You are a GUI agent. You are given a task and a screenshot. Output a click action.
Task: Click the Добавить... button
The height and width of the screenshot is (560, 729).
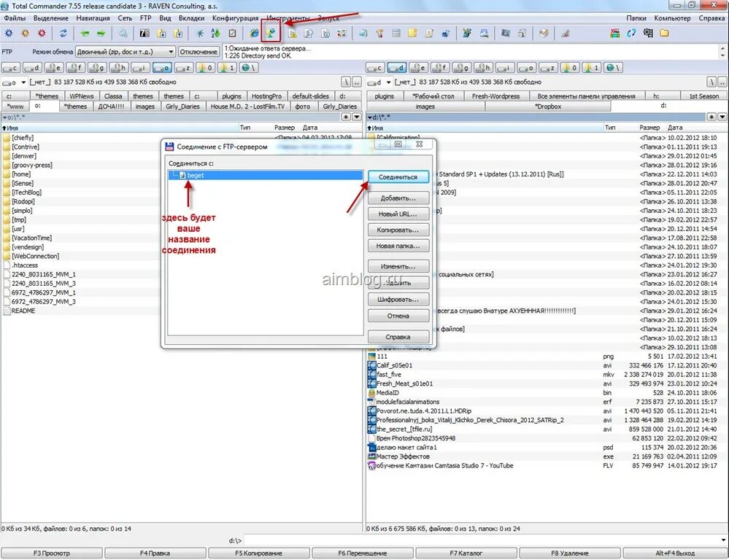point(398,198)
